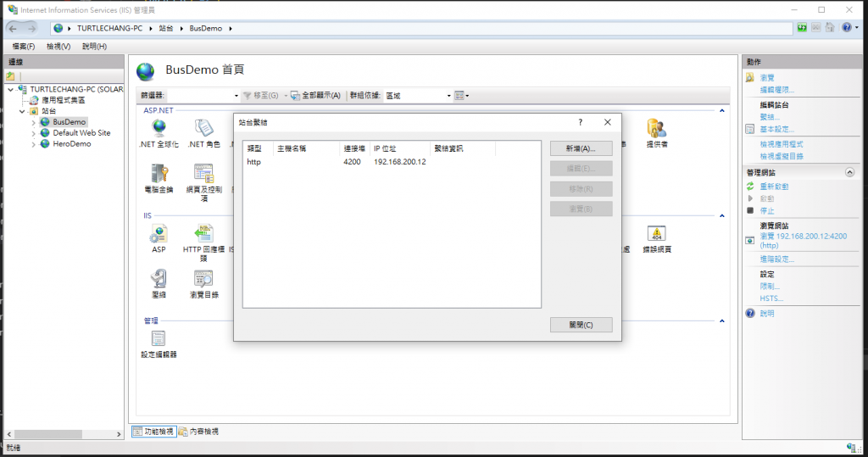Screen dimensions: 868x457
Task: Click 關閉(C) button in 站台繫結 dialog
Action: pos(581,325)
